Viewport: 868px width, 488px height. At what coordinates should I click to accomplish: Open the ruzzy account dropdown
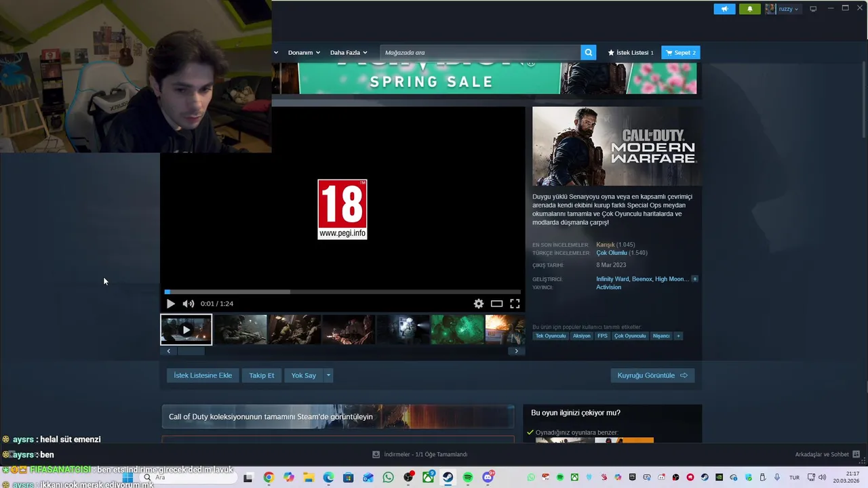click(x=783, y=9)
